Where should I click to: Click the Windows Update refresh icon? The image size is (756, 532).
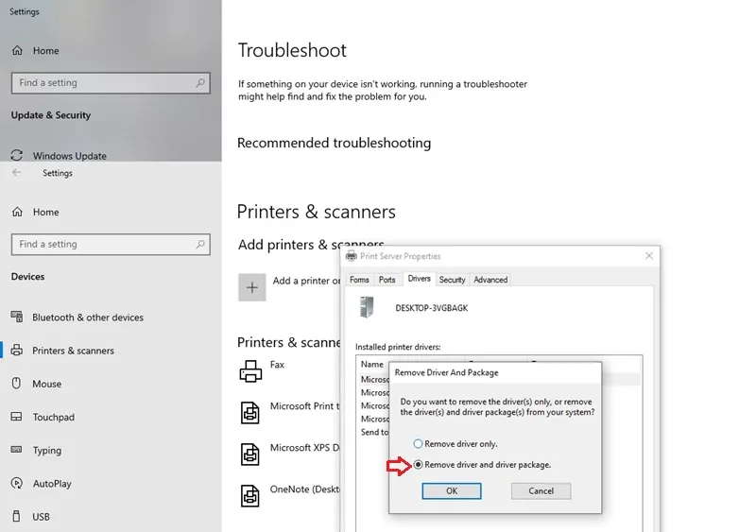(17, 155)
